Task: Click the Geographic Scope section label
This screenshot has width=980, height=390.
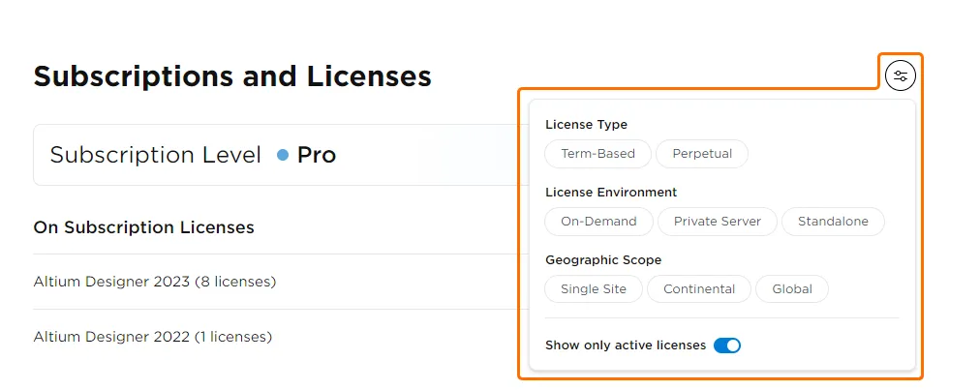Action: (603, 260)
